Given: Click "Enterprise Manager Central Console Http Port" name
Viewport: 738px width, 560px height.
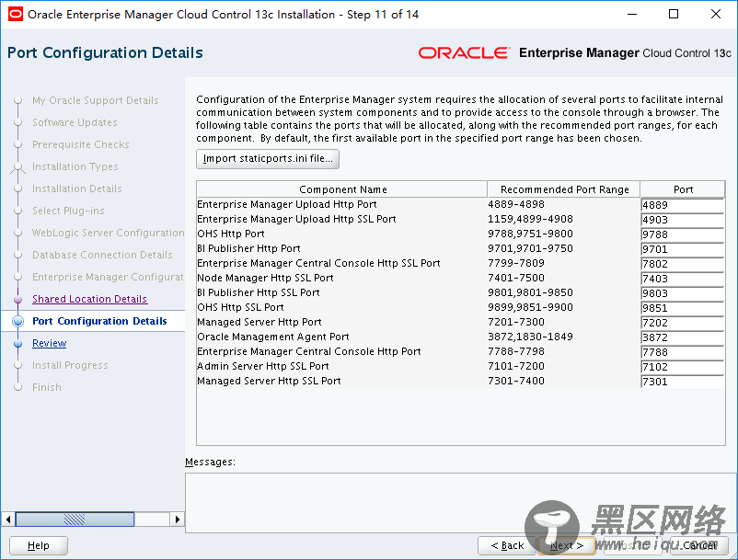Looking at the screenshot, I should point(309,351).
